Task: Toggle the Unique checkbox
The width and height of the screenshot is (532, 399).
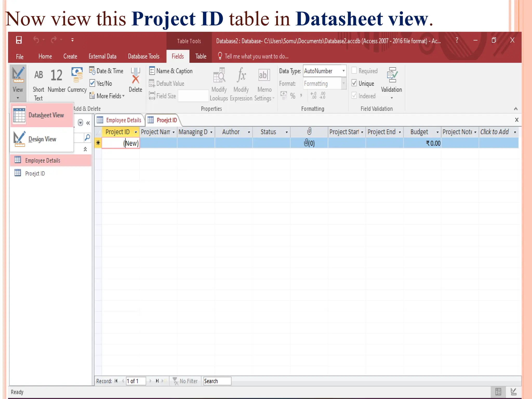Action: (354, 83)
